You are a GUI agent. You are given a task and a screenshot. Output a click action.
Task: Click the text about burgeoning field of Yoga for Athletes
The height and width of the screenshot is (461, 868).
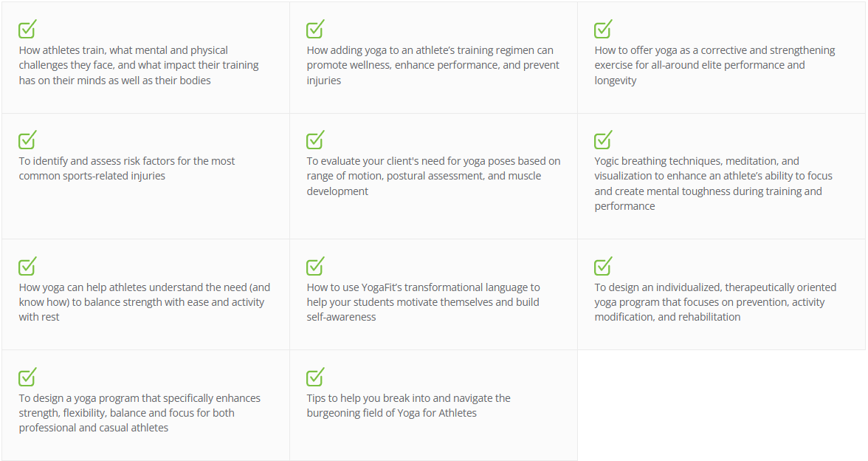pyautogui.click(x=409, y=406)
